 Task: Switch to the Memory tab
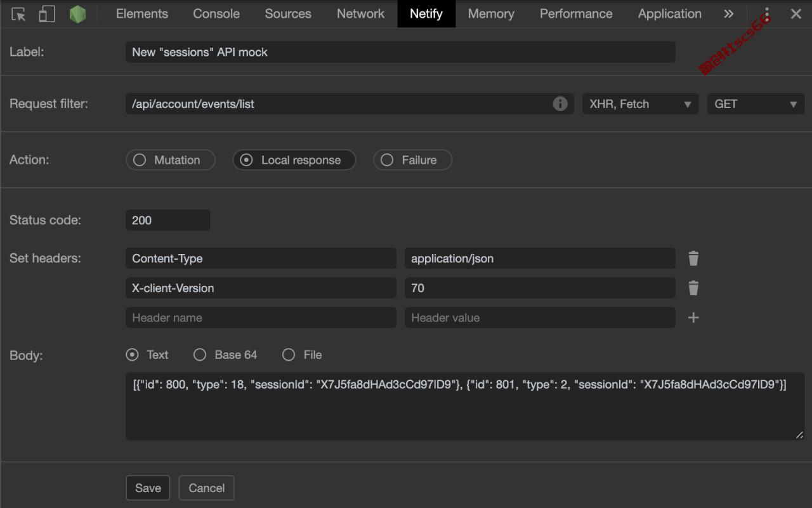(491, 14)
